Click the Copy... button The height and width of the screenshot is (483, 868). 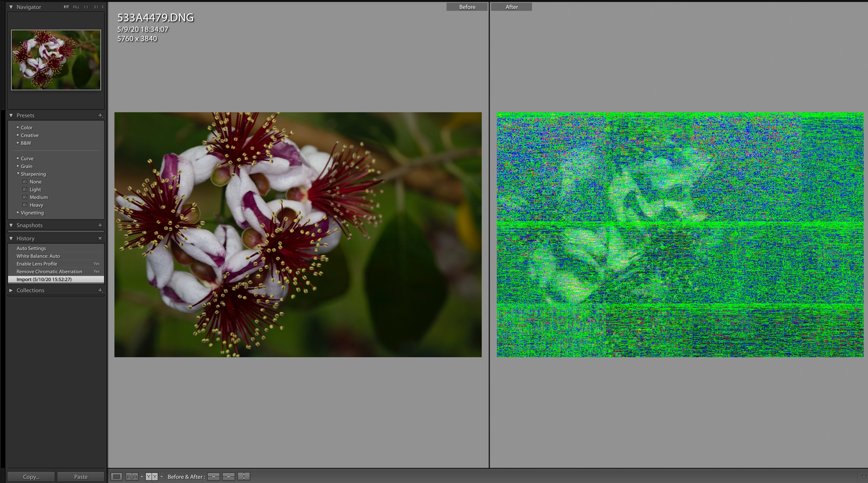tap(31, 477)
